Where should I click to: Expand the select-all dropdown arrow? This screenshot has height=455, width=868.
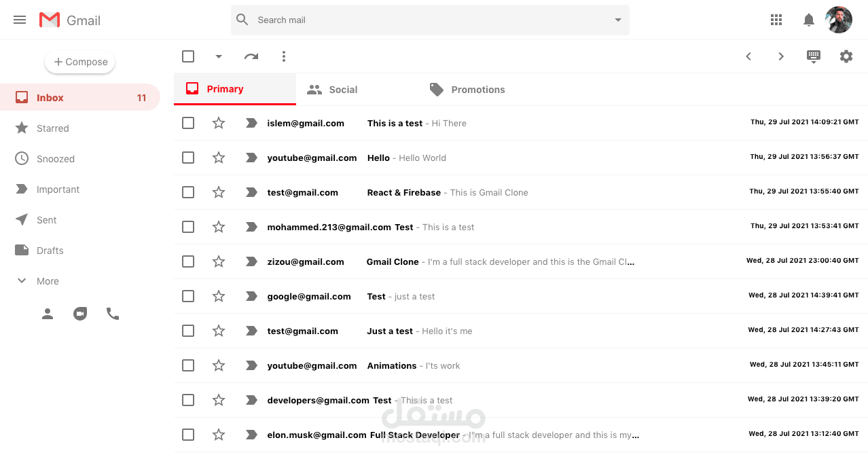218,56
